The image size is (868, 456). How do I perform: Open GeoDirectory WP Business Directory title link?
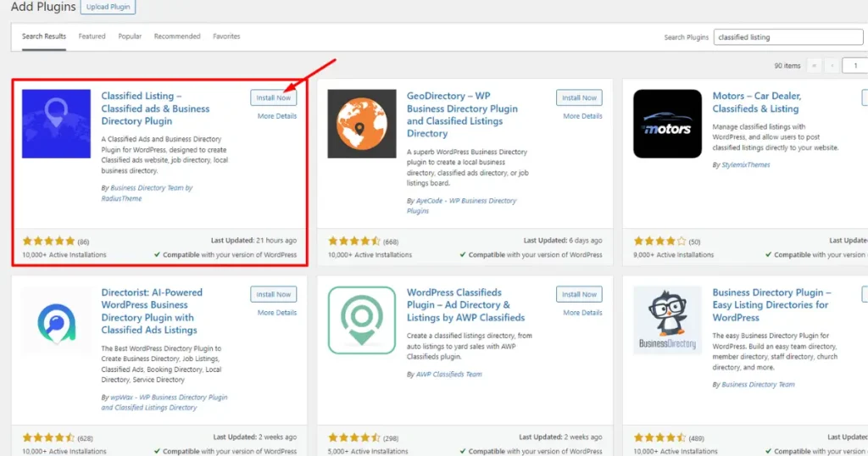point(462,114)
